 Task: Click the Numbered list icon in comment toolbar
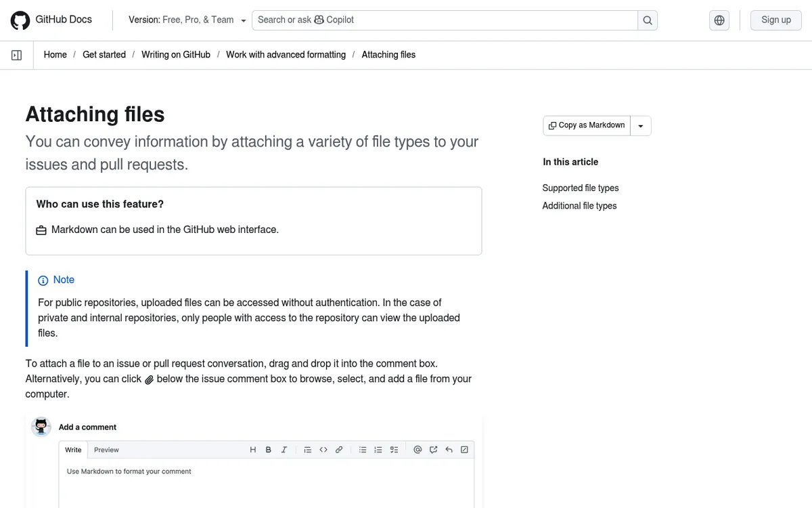pos(378,450)
